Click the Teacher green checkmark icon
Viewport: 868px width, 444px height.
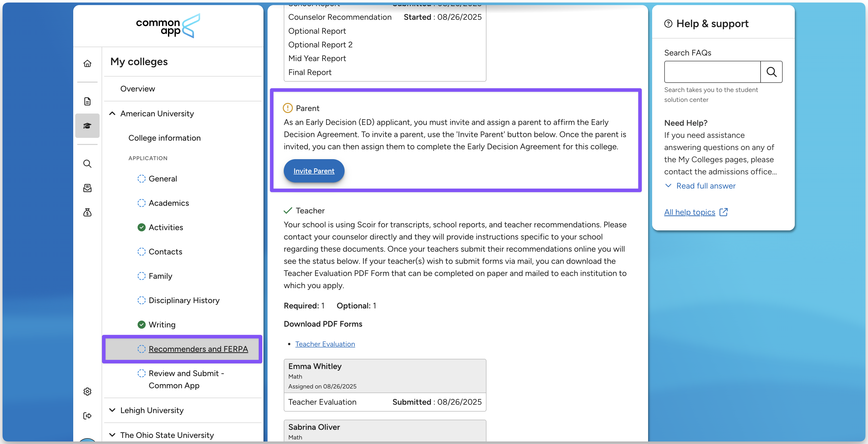(287, 210)
